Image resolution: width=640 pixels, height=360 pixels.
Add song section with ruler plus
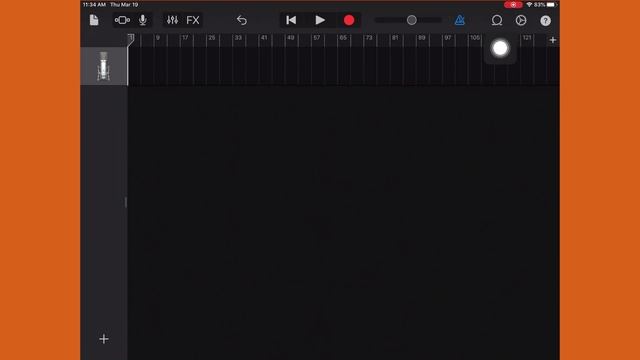pos(553,40)
